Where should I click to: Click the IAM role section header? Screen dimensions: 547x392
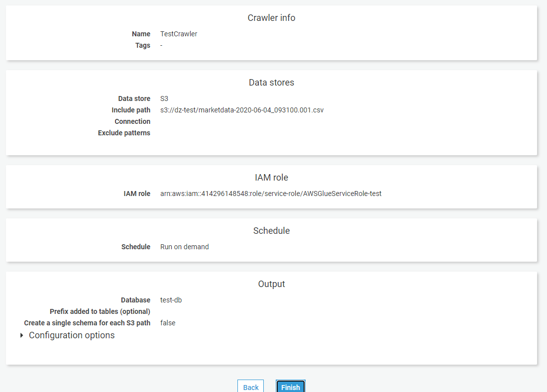pos(271,177)
